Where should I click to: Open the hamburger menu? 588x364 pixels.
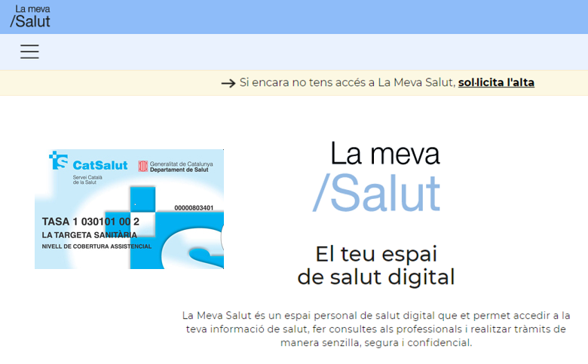tap(29, 52)
